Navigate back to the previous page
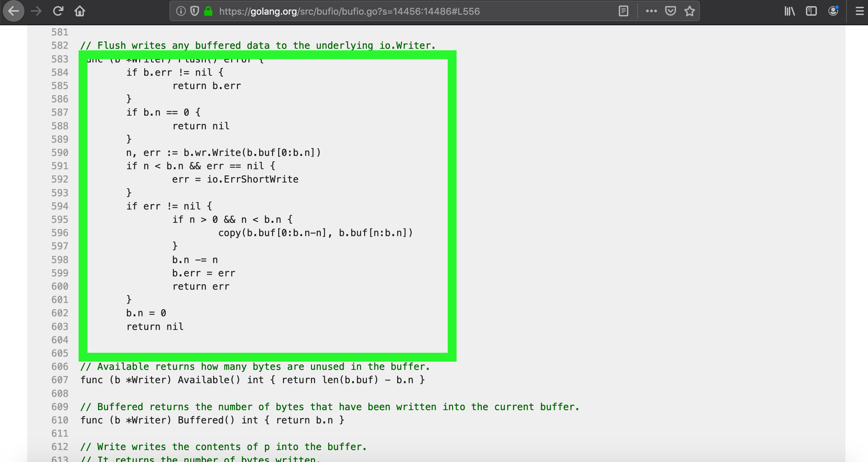This screenshot has height=462, width=868. pos(14,11)
